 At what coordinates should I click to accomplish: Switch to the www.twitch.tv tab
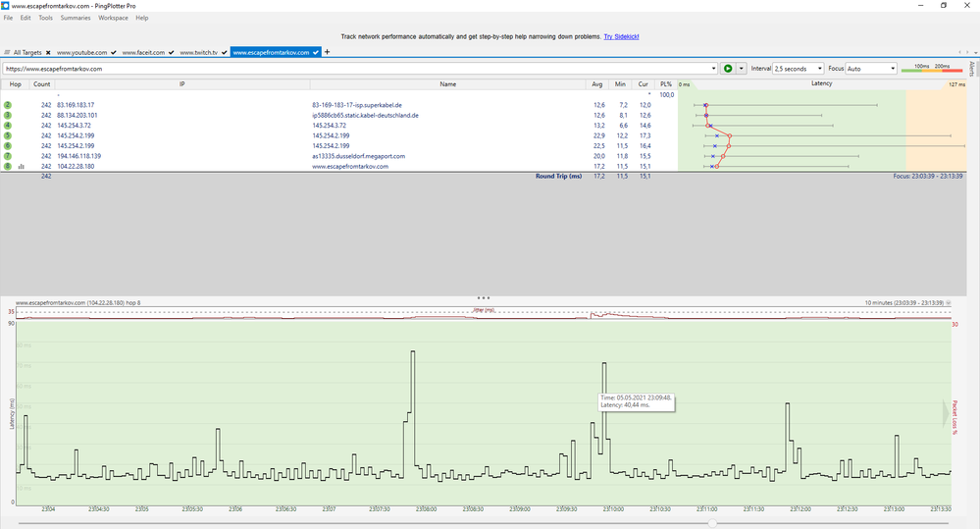[x=198, y=53]
